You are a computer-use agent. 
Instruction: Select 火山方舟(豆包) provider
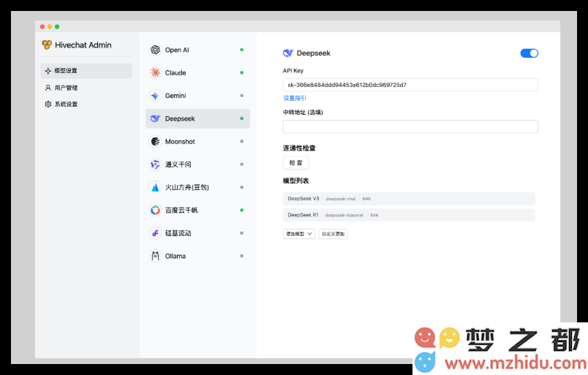click(x=197, y=187)
